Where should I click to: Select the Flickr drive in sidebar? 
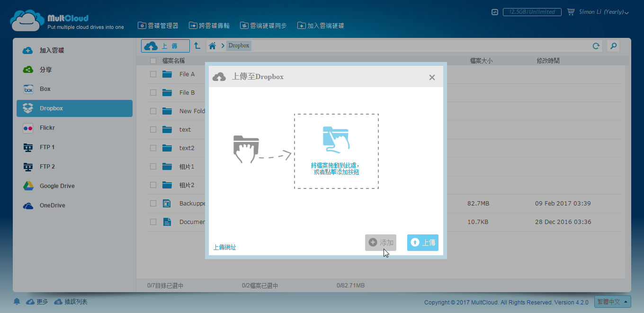(74, 128)
